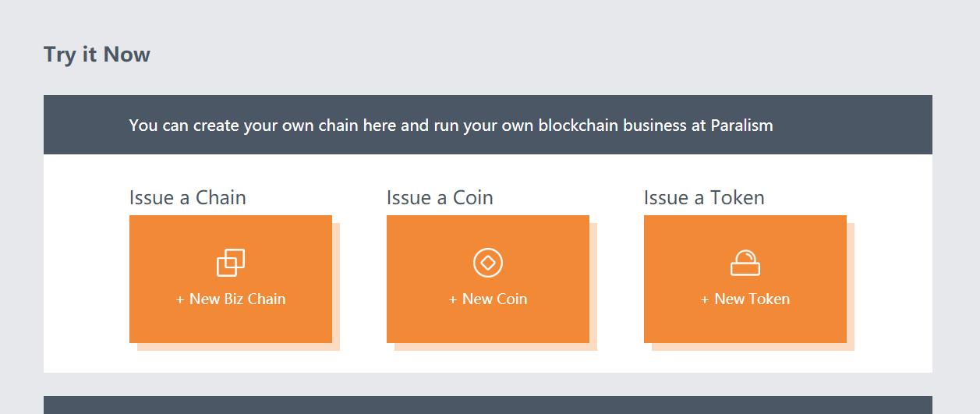Click the pale shadow beneath Biz Chain card
This screenshot has height=414, width=980.
[238, 347]
